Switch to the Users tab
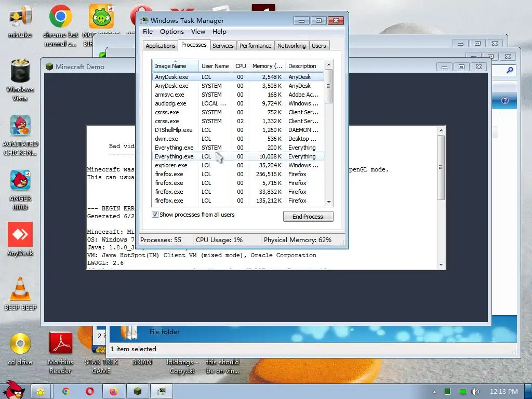 point(318,46)
